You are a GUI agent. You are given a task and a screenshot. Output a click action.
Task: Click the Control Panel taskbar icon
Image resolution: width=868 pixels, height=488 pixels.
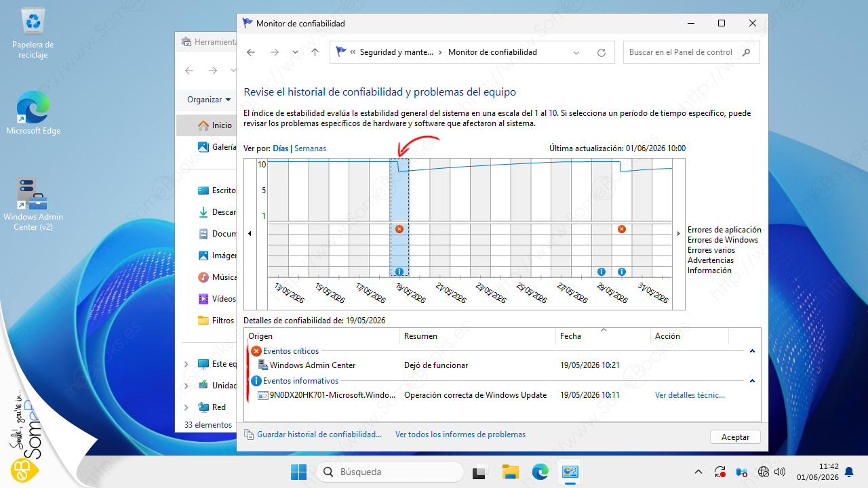pos(570,472)
